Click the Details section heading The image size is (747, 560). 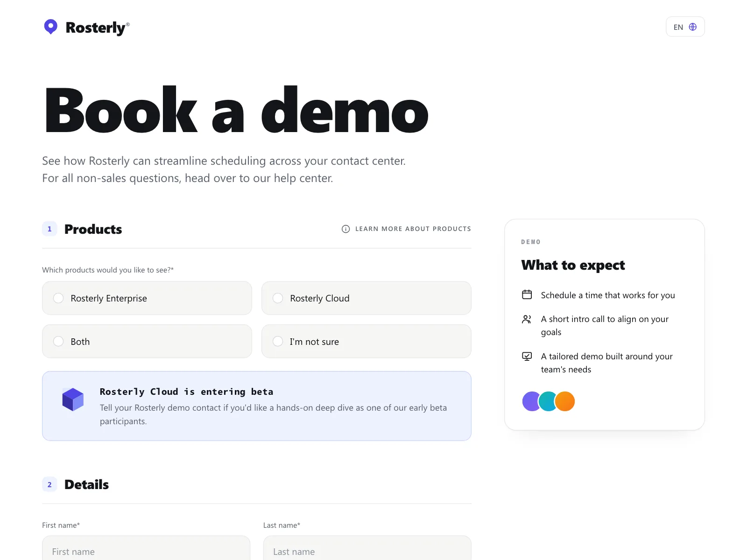point(86,484)
